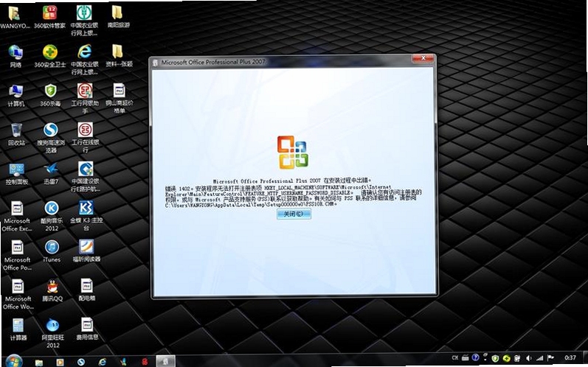The image size is (588, 367).
Task: Open the 回收站 recycle bin
Action: (x=16, y=134)
